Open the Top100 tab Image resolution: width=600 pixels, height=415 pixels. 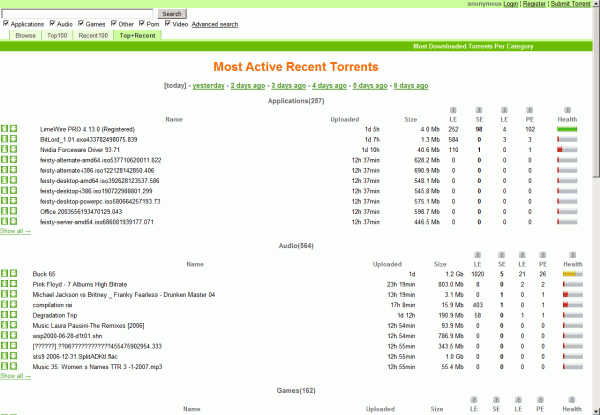[x=57, y=36]
